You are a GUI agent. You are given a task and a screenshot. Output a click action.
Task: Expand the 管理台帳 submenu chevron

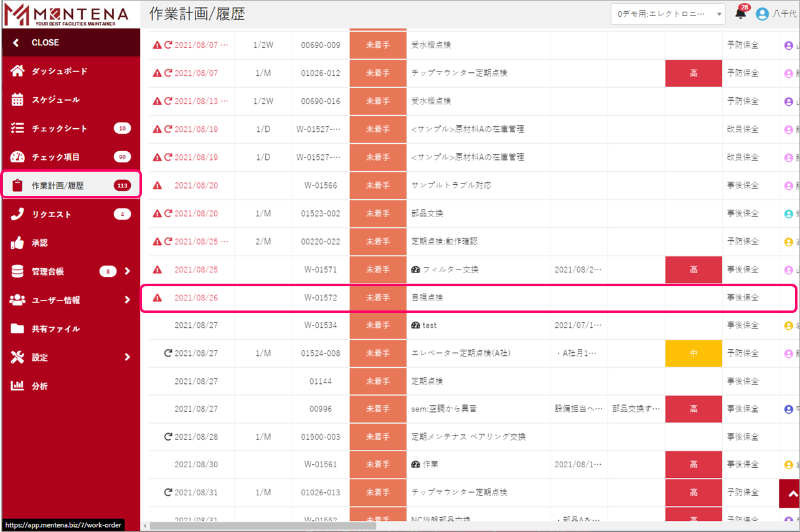(127, 271)
